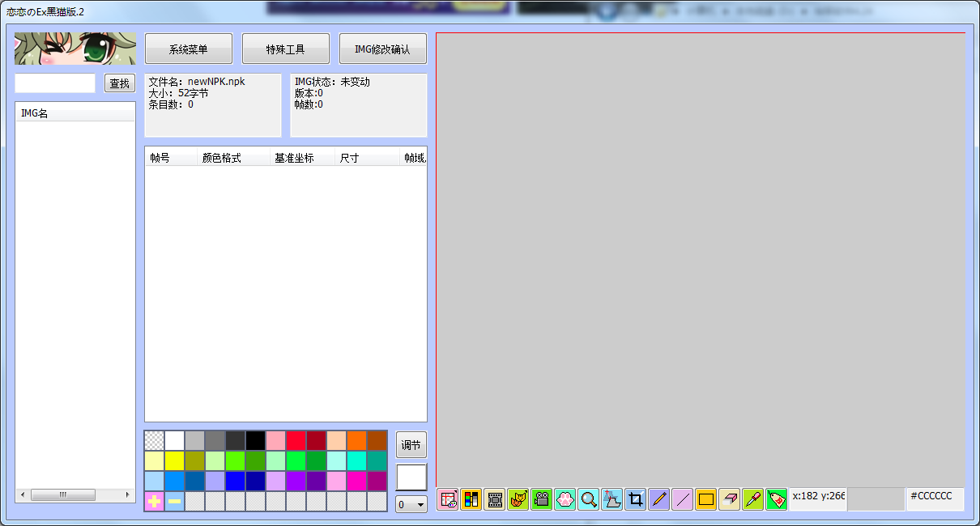This screenshot has width=980, height=526.
Task: Open the 特殊工具 special tools menu
Action: (286, 49)
